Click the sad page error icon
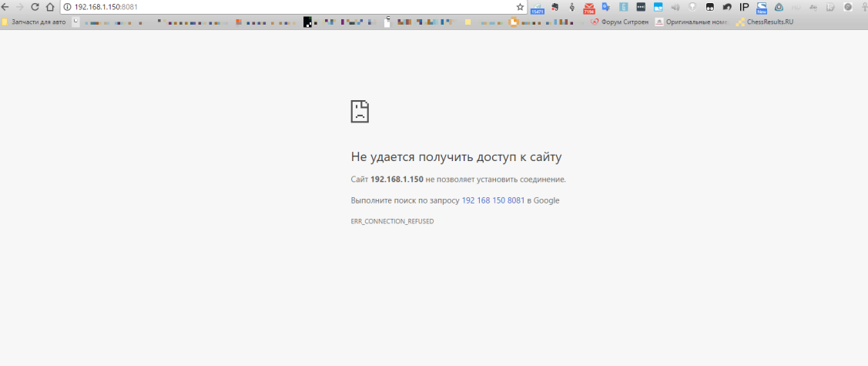 pyautogui.click(x=360, y=112)
